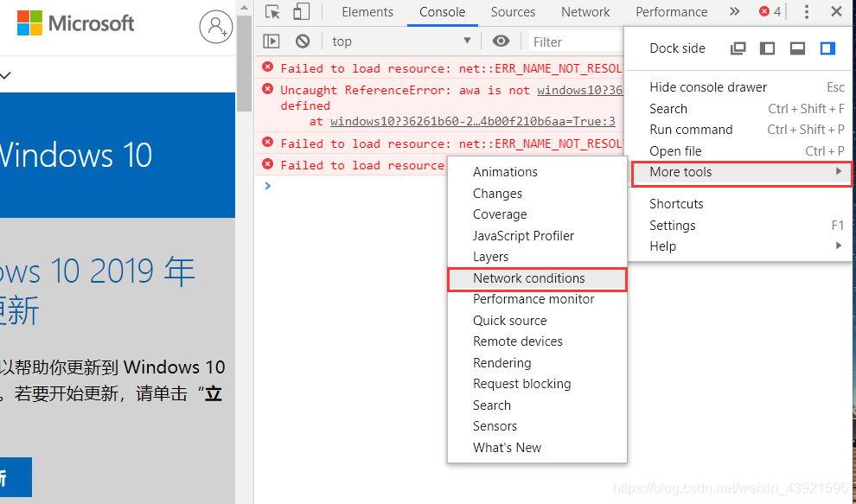Open Network conditions
856x504 pixels.
tap(537, 278)
